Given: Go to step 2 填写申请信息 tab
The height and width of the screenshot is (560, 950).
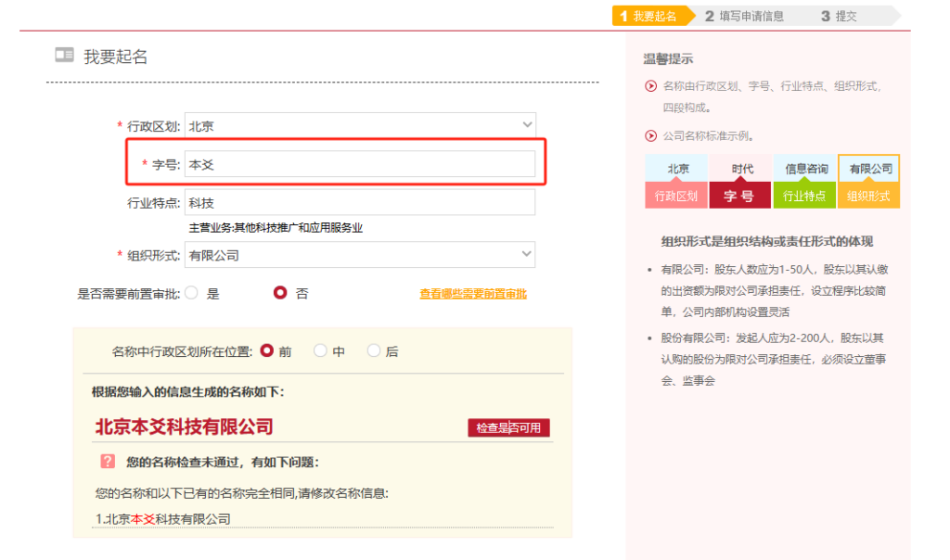Looking at the screenshot, I should coord(745,16).
